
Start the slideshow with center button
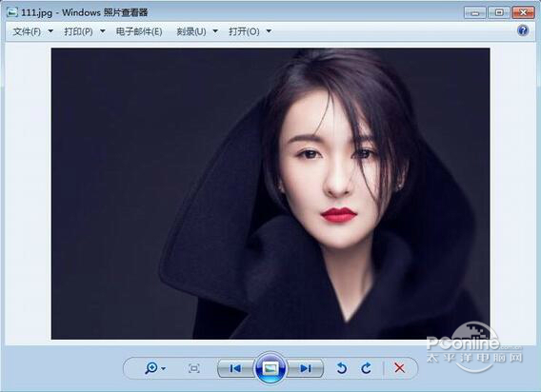click(x=270, y=368)
